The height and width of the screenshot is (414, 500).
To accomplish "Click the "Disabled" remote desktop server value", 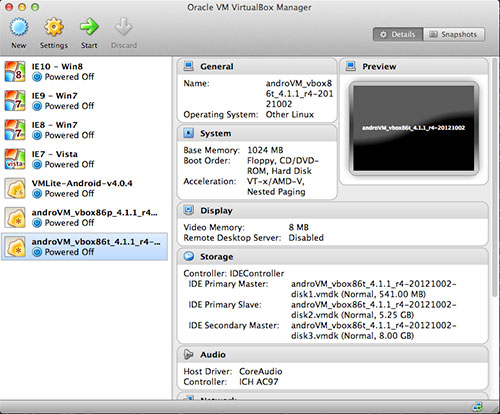I will tap(306, 238).
